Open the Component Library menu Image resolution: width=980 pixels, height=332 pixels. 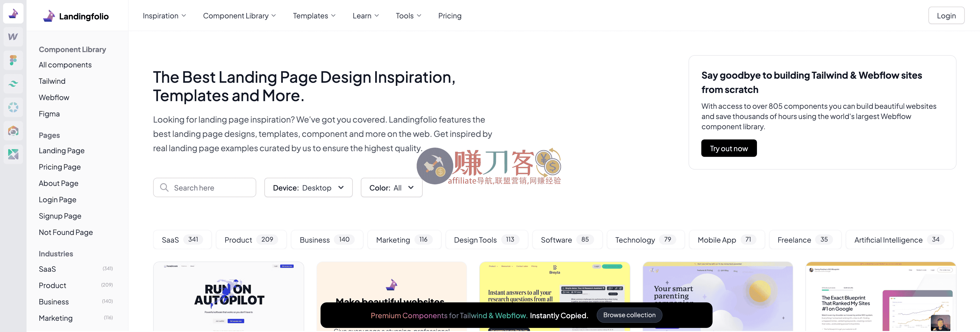(x=239, y=16)
